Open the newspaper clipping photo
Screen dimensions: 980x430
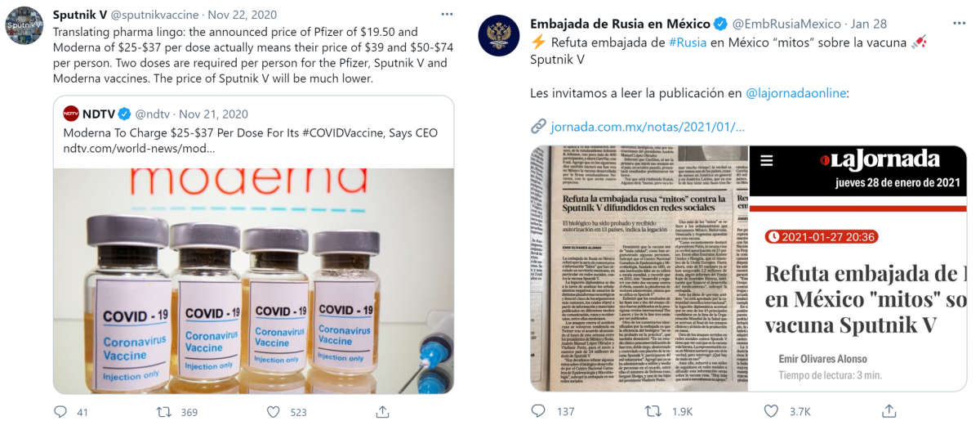point(639,268)
